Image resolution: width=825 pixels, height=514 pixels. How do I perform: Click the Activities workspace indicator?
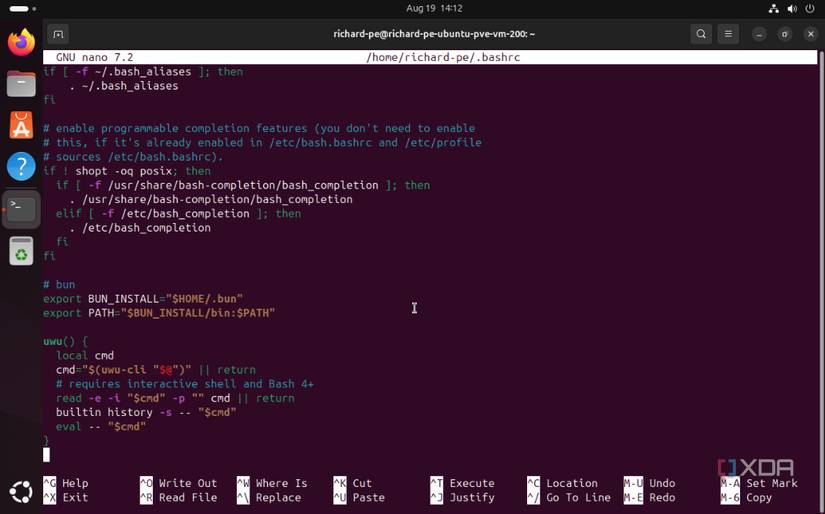23,8
